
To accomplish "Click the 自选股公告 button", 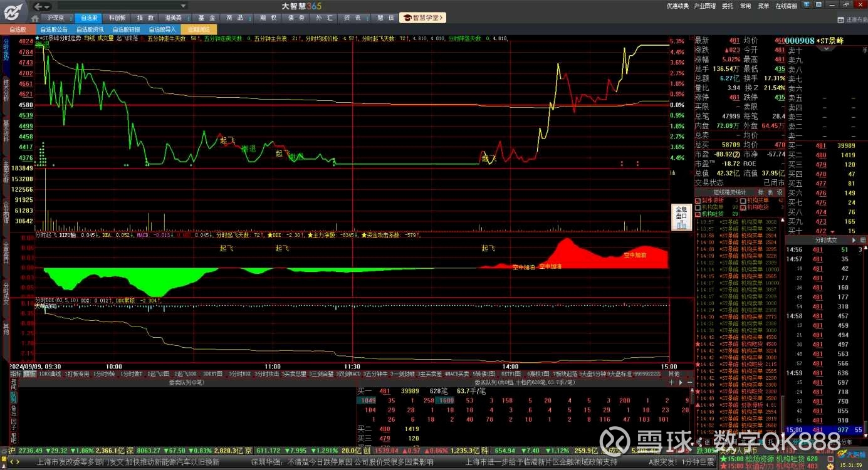I will (x=54, y=29).
